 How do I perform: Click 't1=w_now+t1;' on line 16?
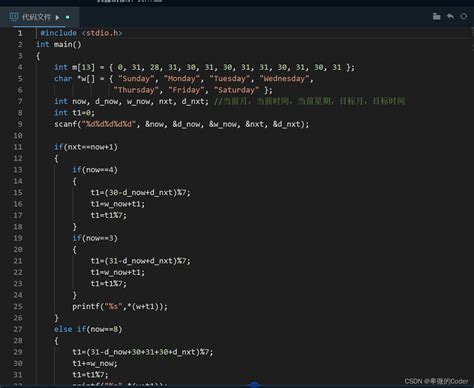118,204
